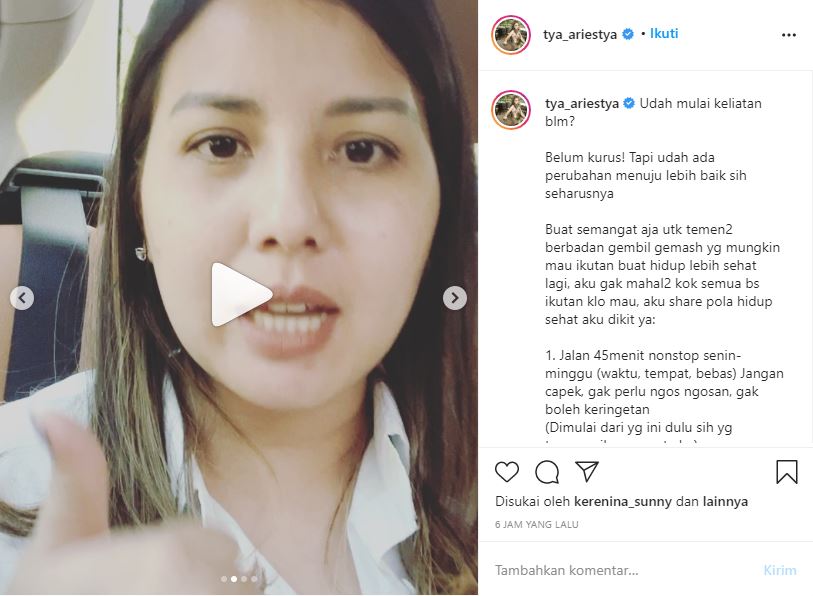Open tya_ariestya profile picture in header
This screenshot has width=813, height=596.
(511, 35)
